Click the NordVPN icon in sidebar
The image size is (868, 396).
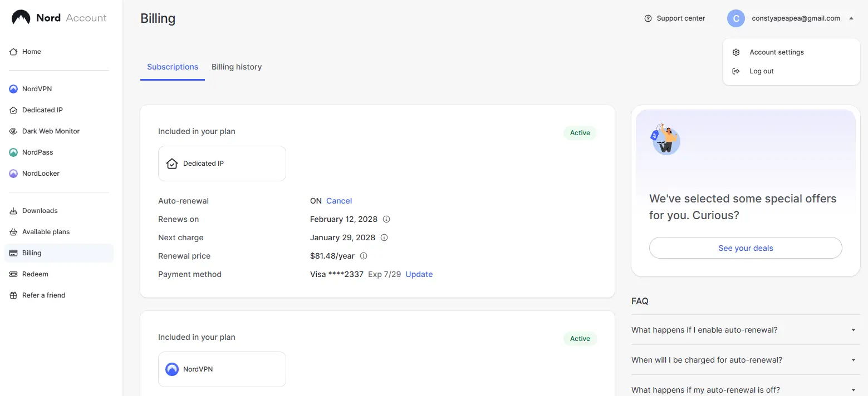(13, 89)
